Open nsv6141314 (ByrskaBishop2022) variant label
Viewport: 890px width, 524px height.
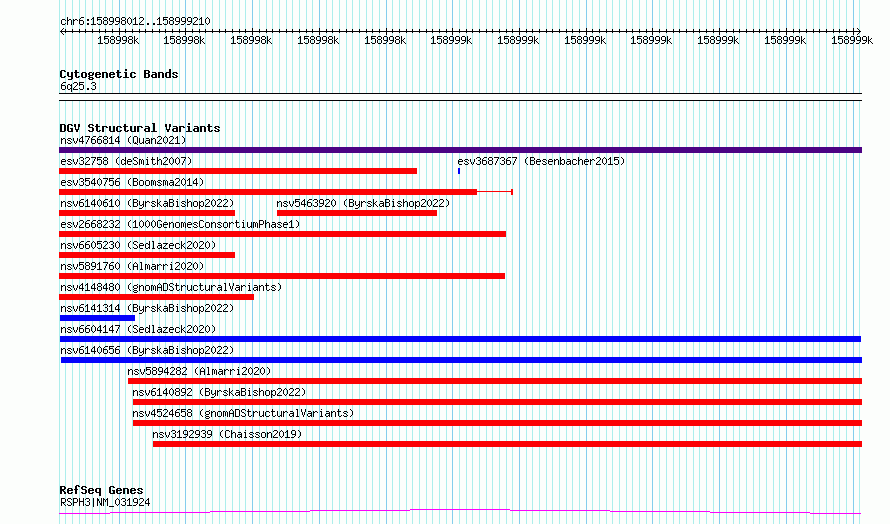[x=147, y=308]
